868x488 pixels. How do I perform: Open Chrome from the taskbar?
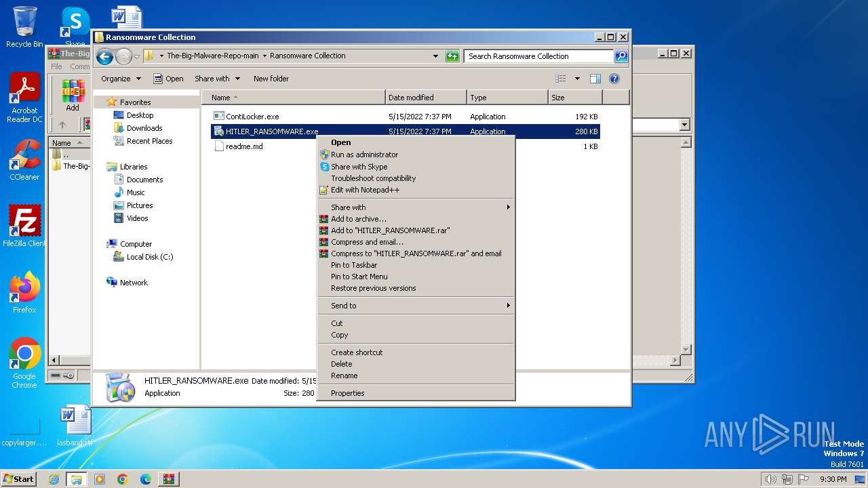pos(123,479)
